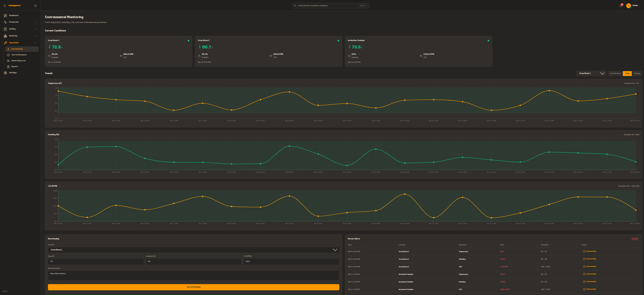Select the 7 Days range toggle
Screen dimensions: 644x295
pyautogui.click(x=627, y=74)
